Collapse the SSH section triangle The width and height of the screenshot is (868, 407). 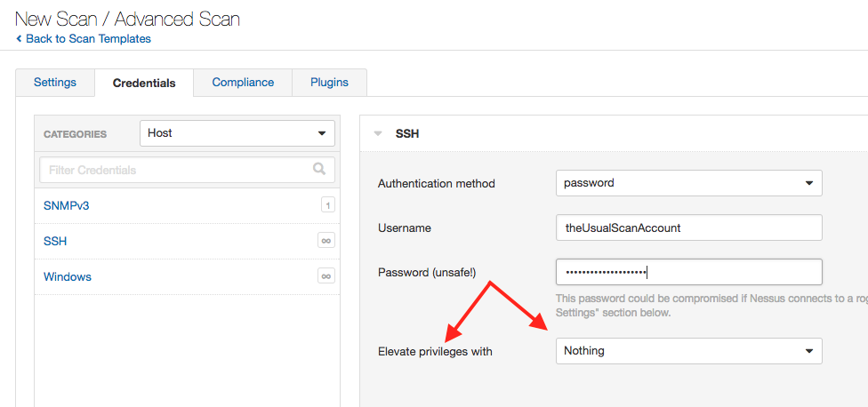pyautogui.click(x=378, y=134)
